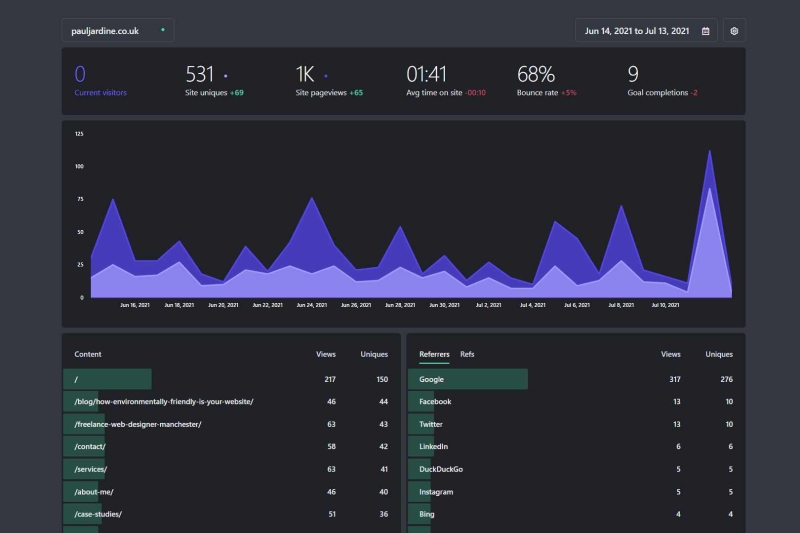Click the +5% bounce rate change value
The width and height of the screenshot is (800, 533).
coord(569,92)
